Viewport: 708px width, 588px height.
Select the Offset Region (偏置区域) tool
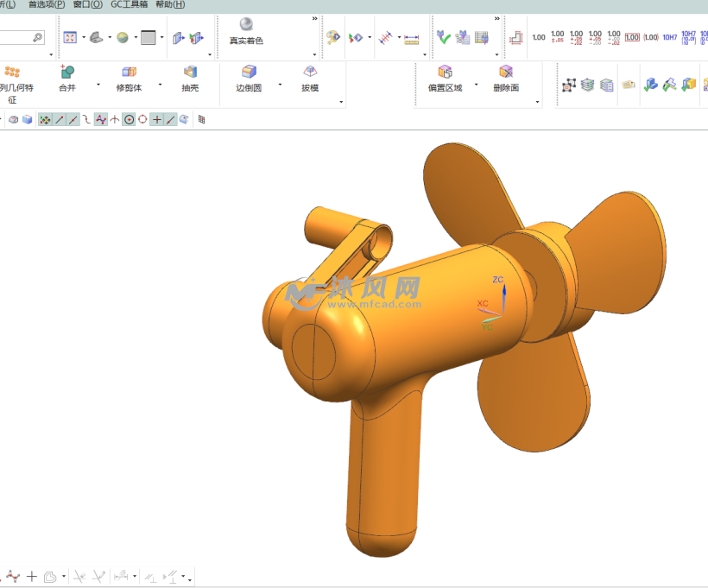tap(445, 73)
